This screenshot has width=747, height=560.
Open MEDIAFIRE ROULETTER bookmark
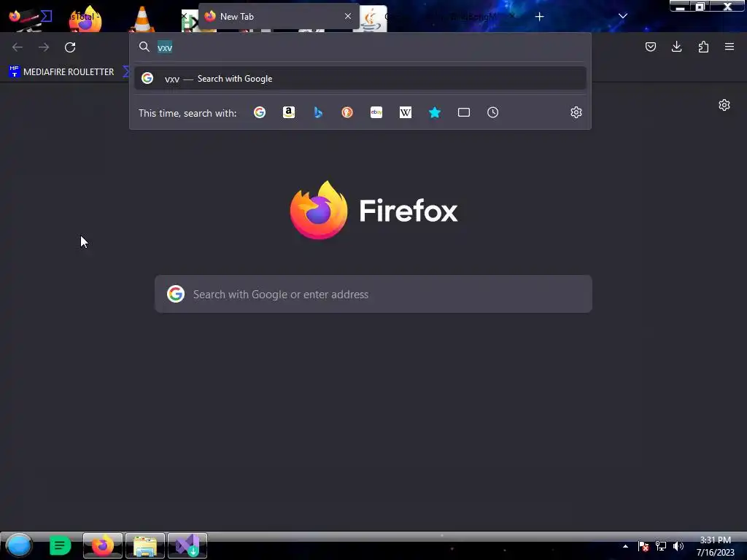pyautogui.click(x=62, y=72)
